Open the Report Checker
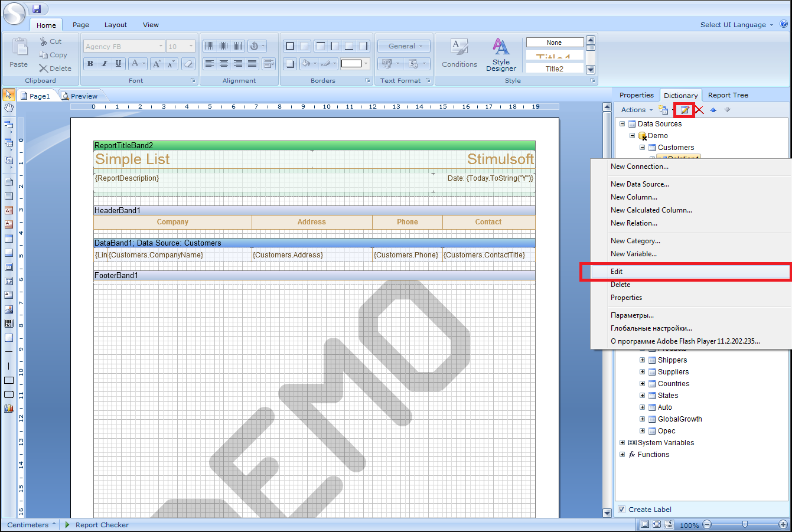 (x=97, y=525)
